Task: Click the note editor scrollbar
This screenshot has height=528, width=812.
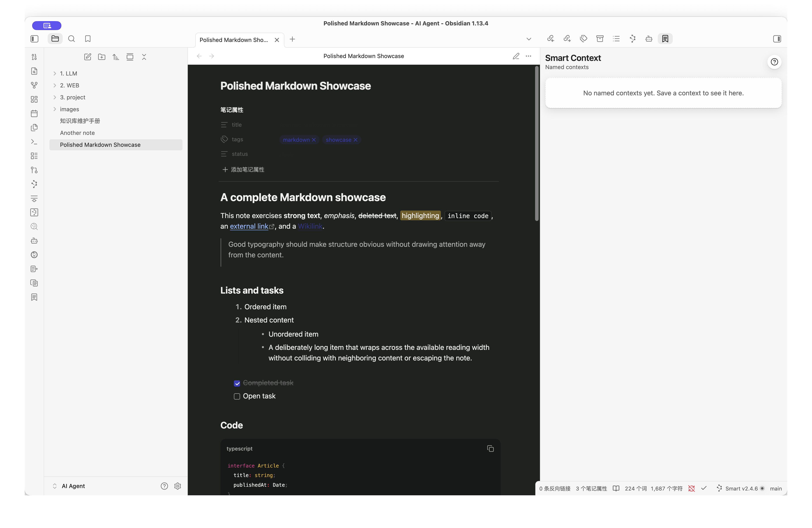Action: tap(537, 143)
